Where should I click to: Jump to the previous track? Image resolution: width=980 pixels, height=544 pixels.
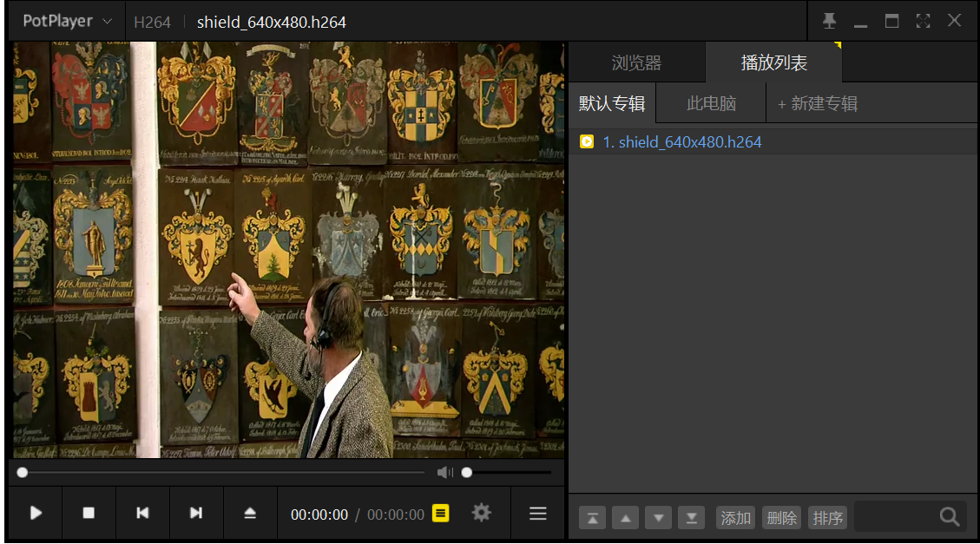click(x=142, y=513)
